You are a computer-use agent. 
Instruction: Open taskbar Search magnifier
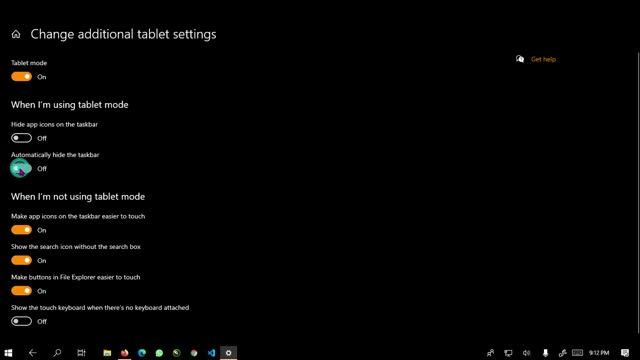tap(57, 353)
